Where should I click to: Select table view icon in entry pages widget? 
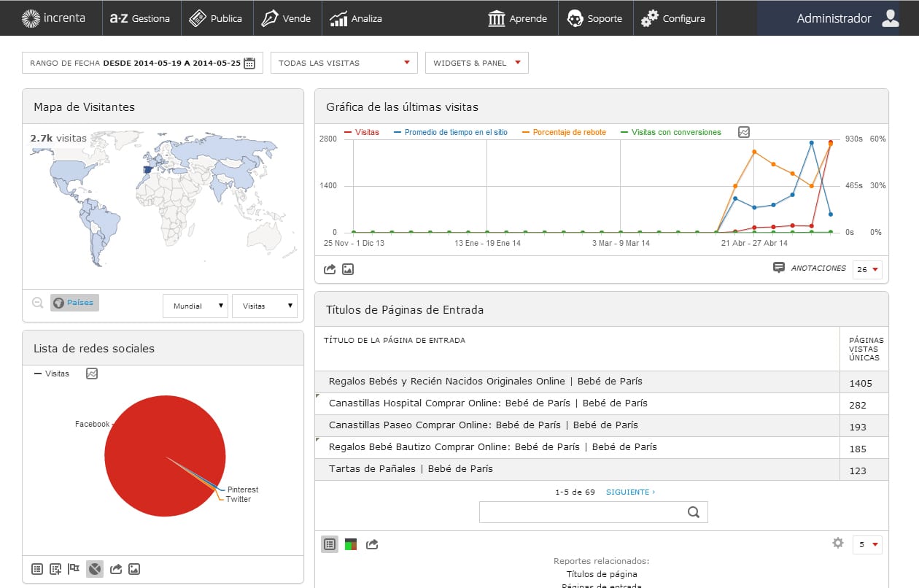(x=330, y=544)
